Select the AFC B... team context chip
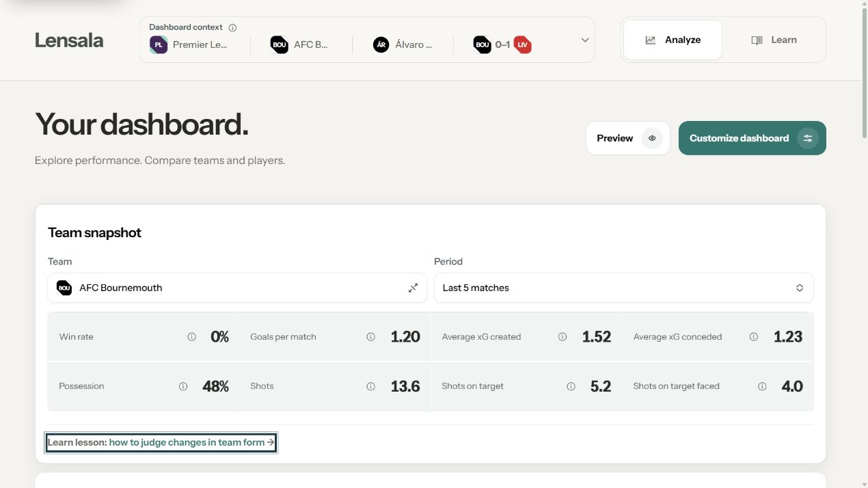The height and width of the screenshot is (488, 868). [299, 45]
